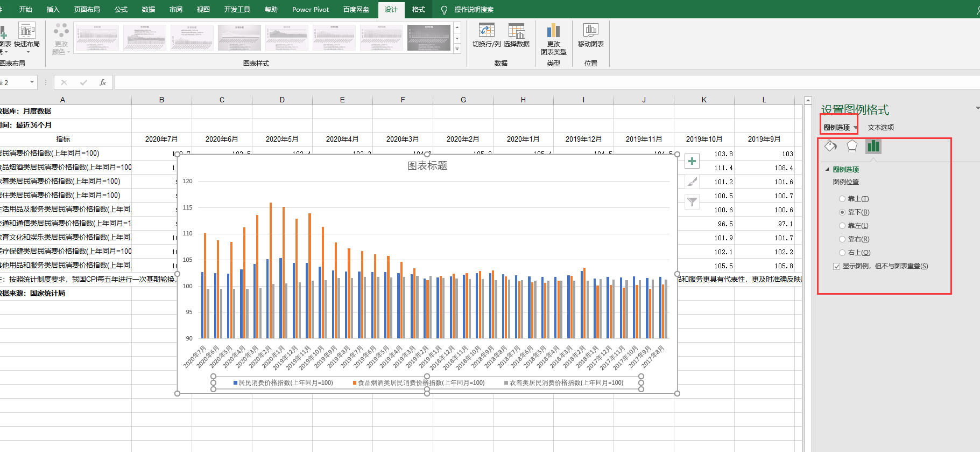The image size is (980, 452).
Task: Select the Effects pentagon icon
Action: tap(852, 146)
